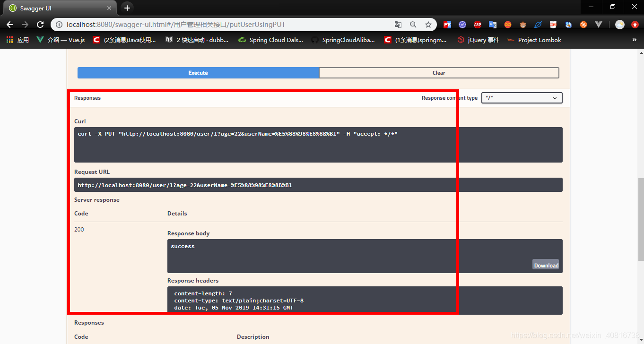
Task: Click the content-type response header line
Action: click(239, 301)
